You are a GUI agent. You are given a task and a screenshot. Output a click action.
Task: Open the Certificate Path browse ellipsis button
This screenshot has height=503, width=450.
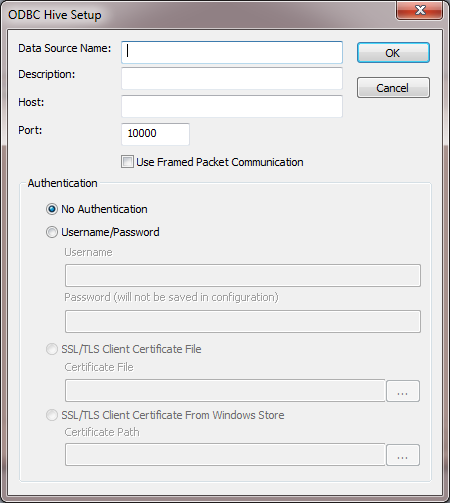403,455
